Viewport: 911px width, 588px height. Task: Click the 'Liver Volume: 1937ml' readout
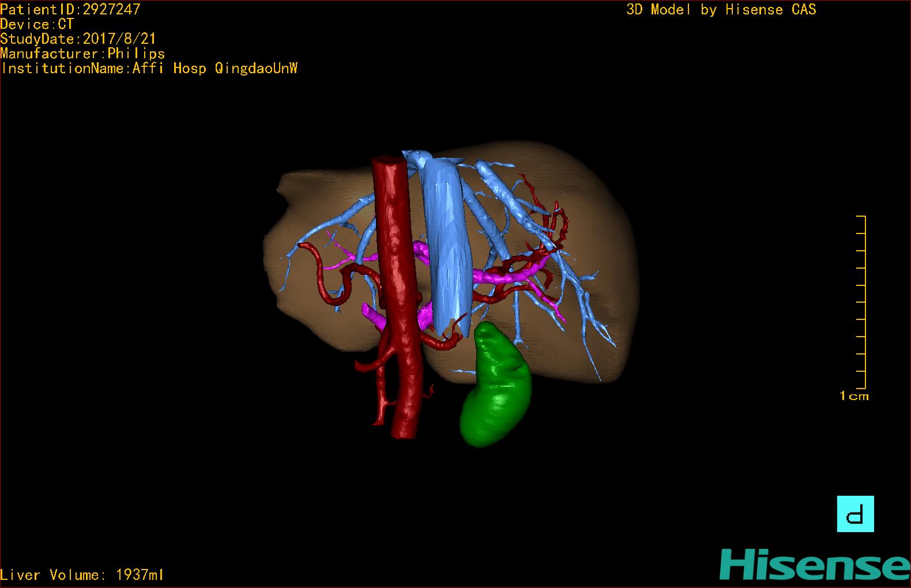(82, 575)
